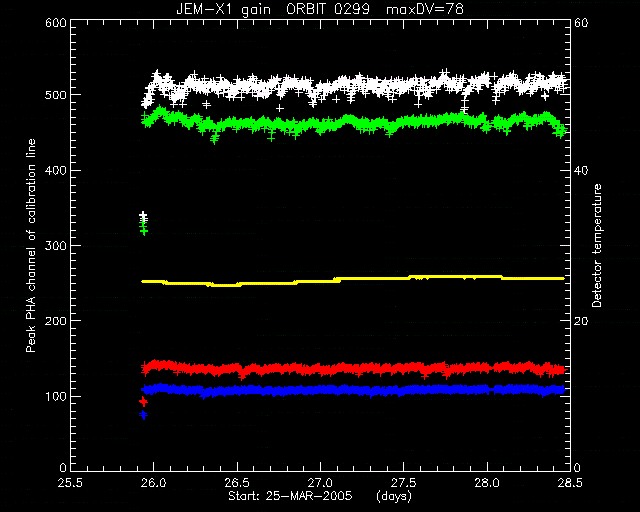Image resolution: width=640 pixels, height=512 pixels.
Task: Click the x-axis tick label 27.0
Action: click(x=320, y=483)
